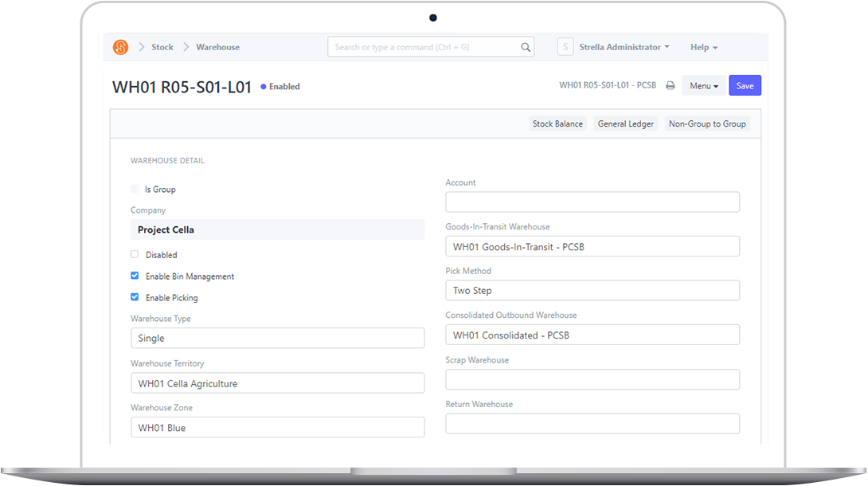Check the Is Group checkbox
The image size is (868, 486).
pos(134,189)
